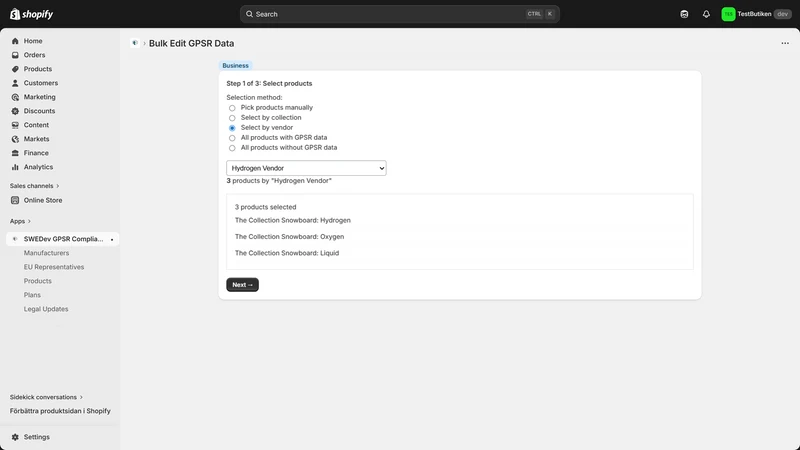800x450 pixels.
Task: Click the Online Store icon
Action: click(x=15, y=201)
